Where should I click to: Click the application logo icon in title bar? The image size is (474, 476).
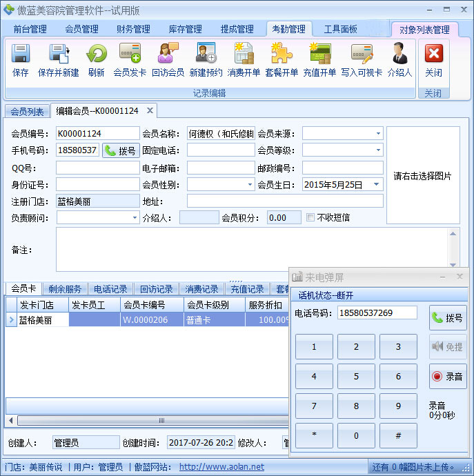pyautogui.click(x=8, y=10)
